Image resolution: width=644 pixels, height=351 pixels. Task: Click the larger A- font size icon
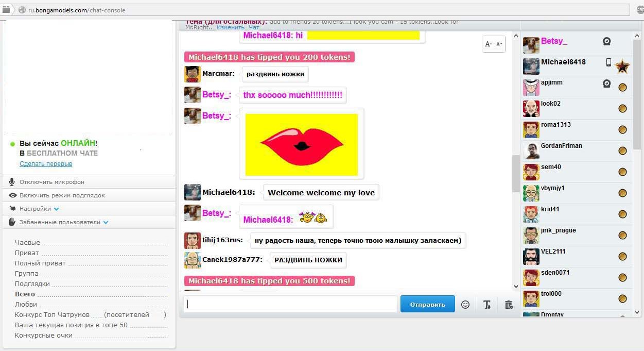[x=488, y=44]
